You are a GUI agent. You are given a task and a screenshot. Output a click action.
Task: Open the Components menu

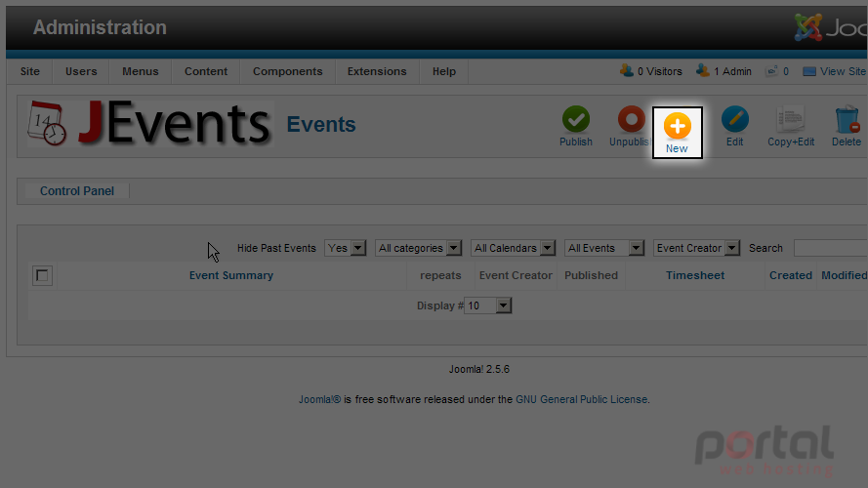[x=287, y=71]
